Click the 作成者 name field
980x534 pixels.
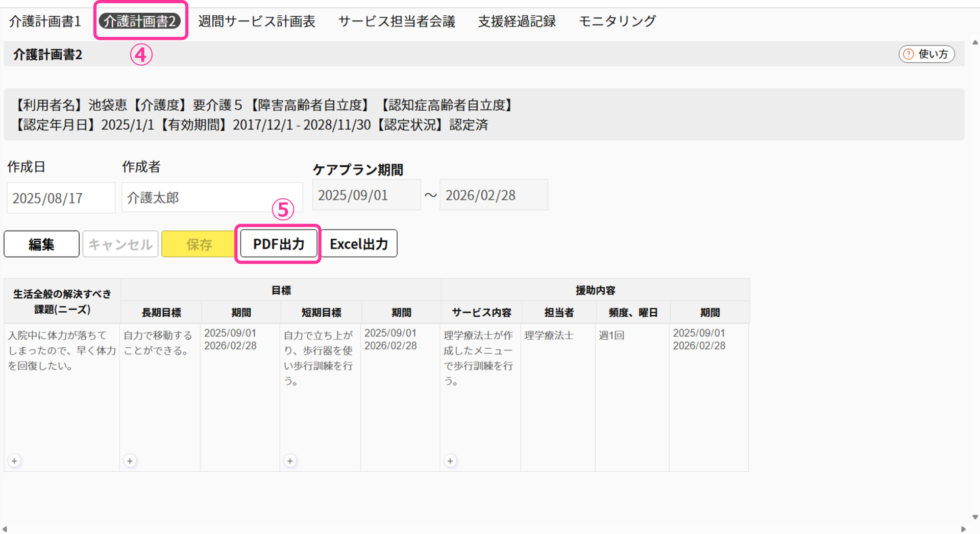tap(211, 198)
